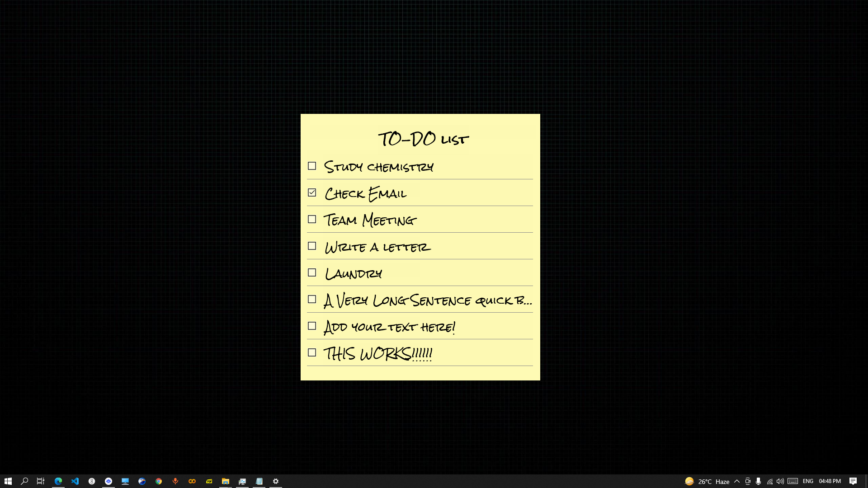868x488 pixels.
Task: Open the Action Center notifications icon
Action: tap(853, 481)
